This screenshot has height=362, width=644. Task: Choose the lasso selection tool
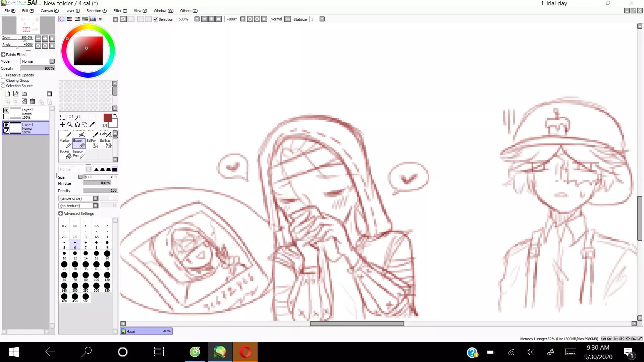(x=70, y=117)
